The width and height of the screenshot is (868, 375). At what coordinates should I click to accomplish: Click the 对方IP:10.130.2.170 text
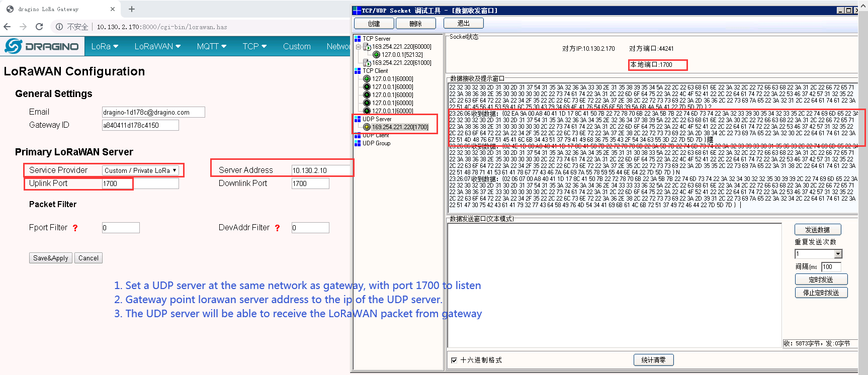[x=588, y=49]
